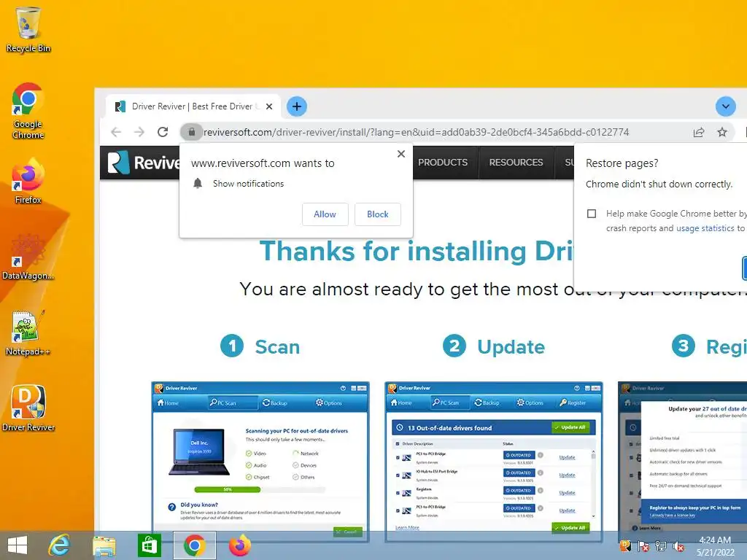This screenshot has height=560, width=747.
Task: Allow notifications from reviversoft.com
Action: point(325,214)
